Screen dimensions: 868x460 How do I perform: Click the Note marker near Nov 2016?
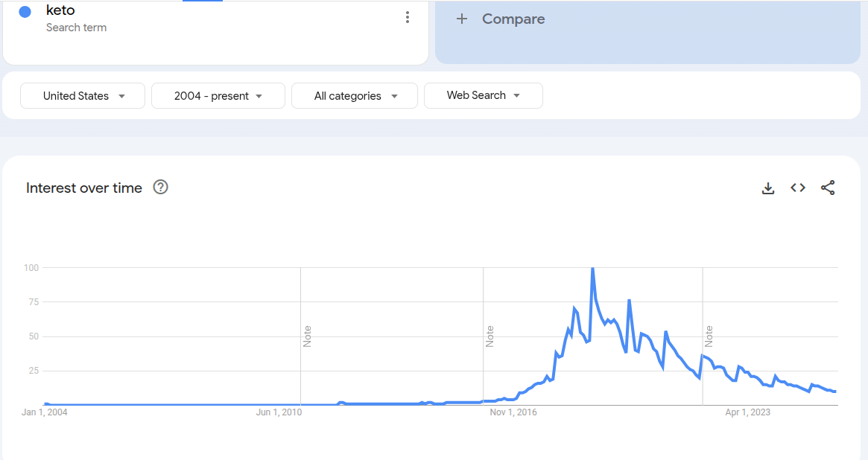pyautogui.click(x=490, y=336)
